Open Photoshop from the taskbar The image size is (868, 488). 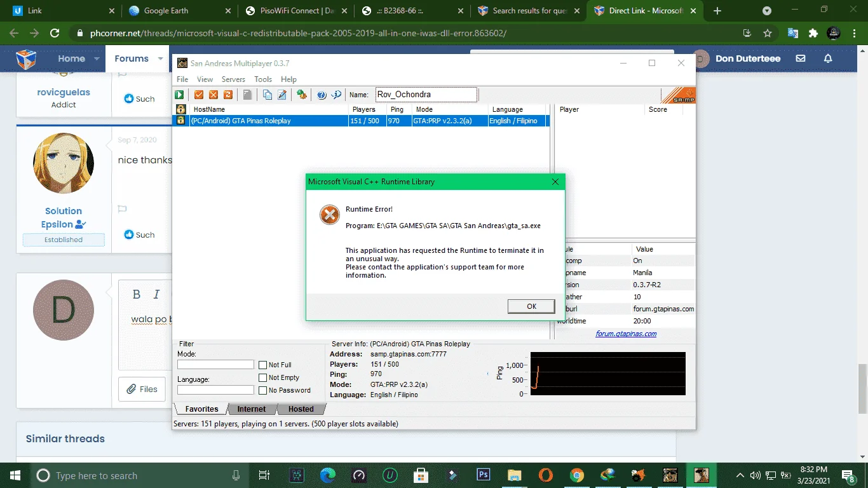click(x=483, y=475)
